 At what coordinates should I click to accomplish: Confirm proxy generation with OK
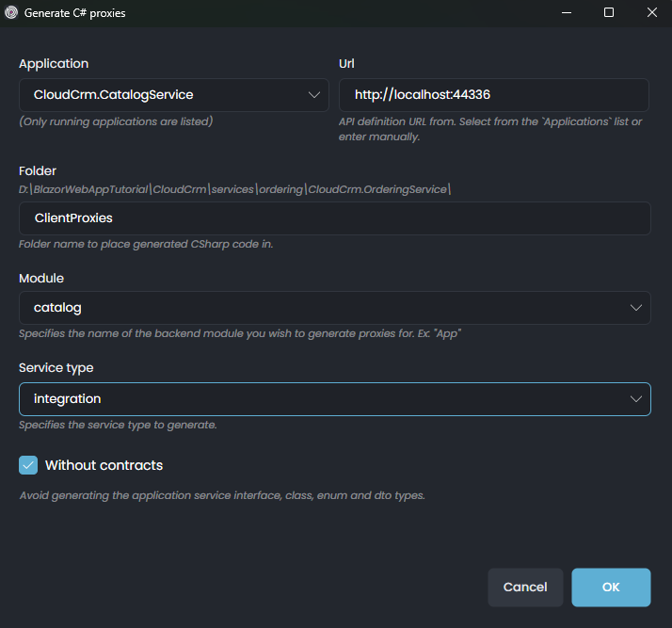click(611, 587)
